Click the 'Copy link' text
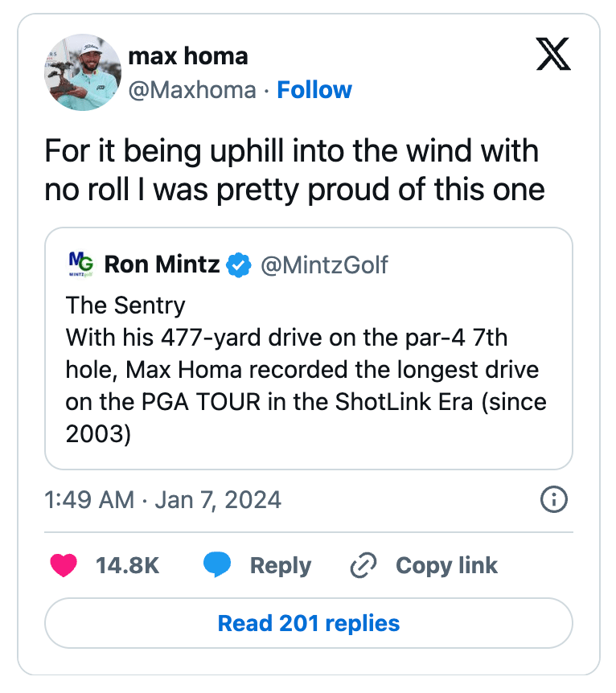The width and height of the screenshot is (616, 693). coord(446,565)
